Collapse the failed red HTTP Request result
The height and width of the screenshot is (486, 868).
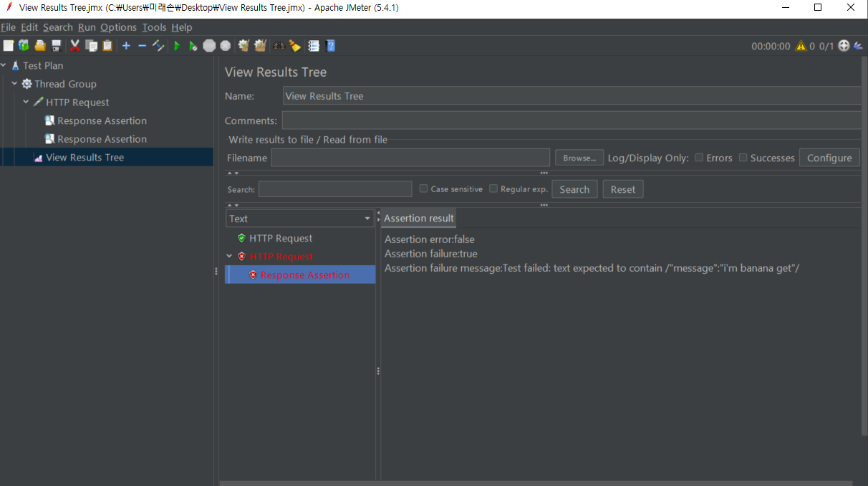[229, 257]
